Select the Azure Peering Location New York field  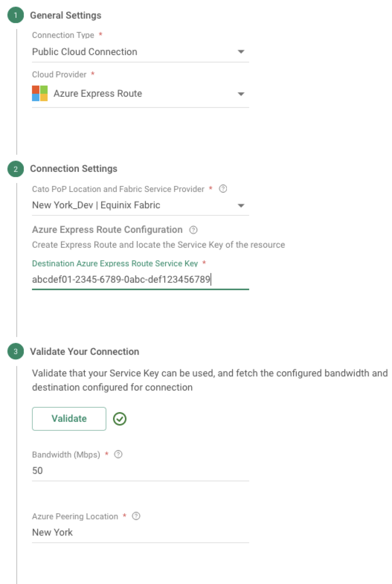click(140, 532)
